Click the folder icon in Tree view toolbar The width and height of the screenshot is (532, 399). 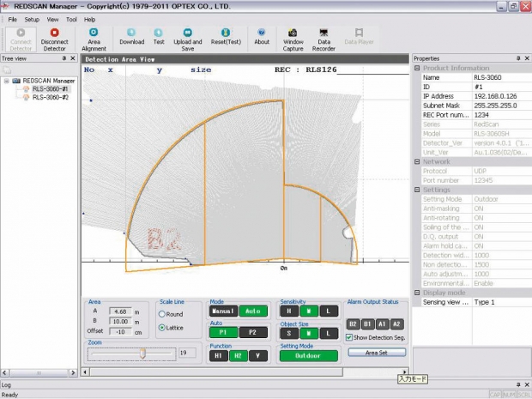point(7,70)
